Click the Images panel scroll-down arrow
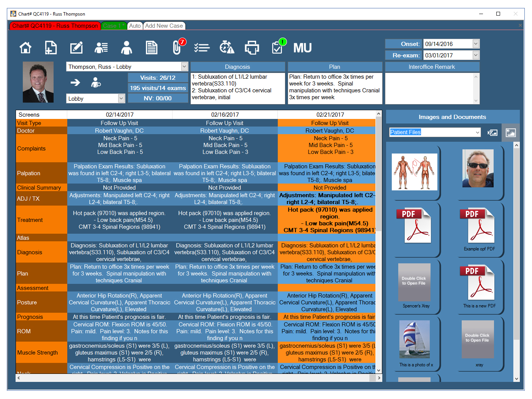The height and width of the screenshot is (399, 532). (516, 378)
